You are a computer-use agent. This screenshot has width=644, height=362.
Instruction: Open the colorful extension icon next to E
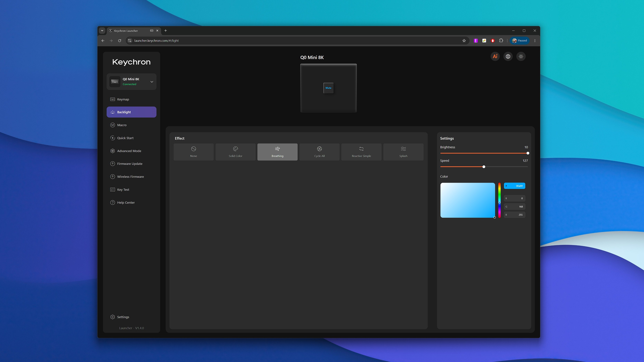[484, 40]
